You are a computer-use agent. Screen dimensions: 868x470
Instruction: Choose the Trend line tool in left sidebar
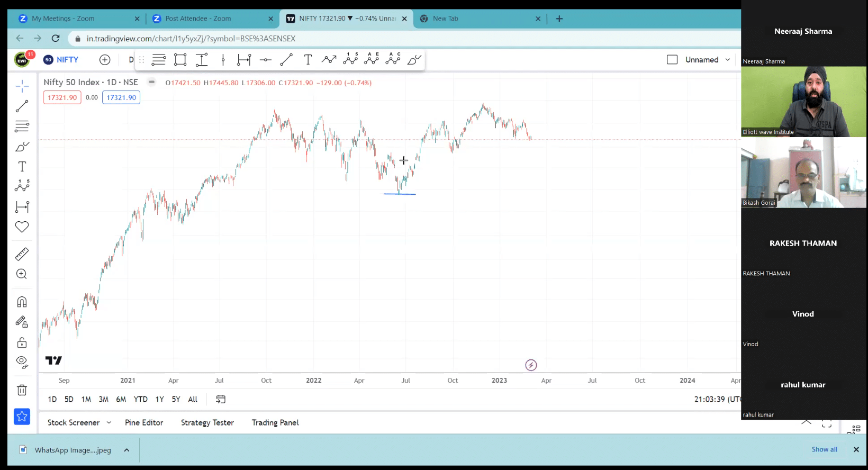(22, 106)
